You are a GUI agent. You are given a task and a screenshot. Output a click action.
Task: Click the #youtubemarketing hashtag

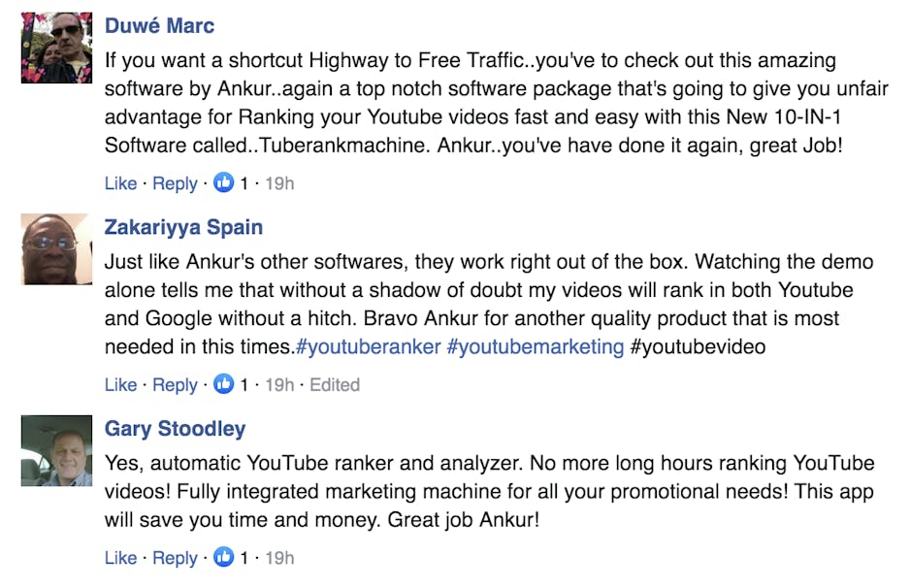click(x=535, y=346)
